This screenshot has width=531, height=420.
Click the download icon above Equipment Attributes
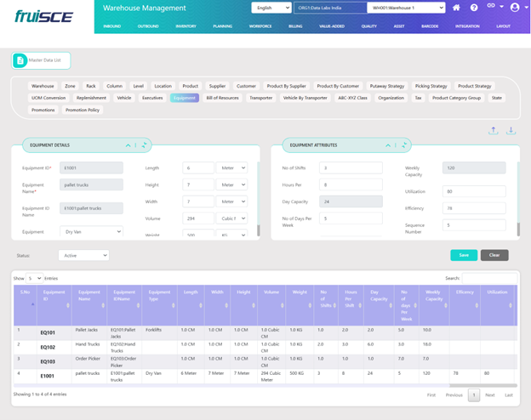coord(511,131)
